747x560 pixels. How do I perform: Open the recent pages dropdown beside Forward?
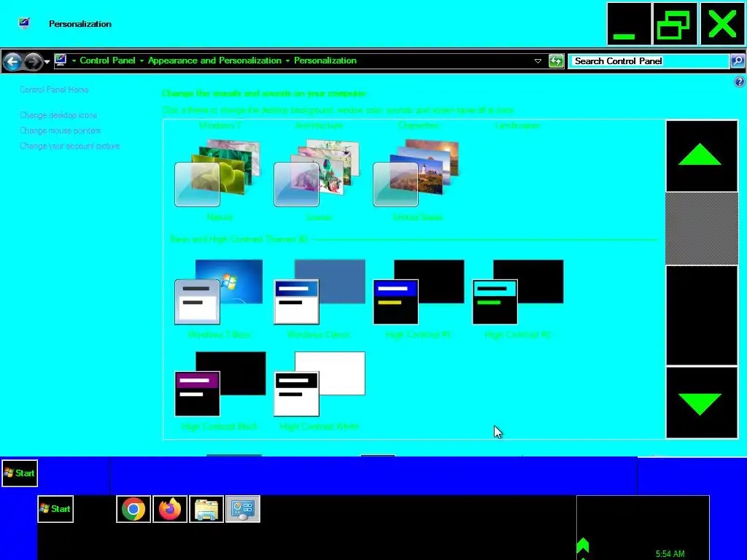click(x=47, y=61)
